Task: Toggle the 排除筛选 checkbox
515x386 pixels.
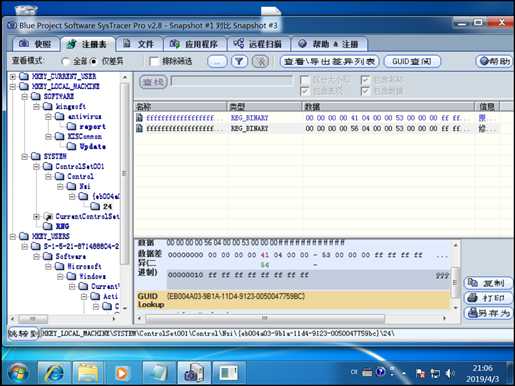Action: 154,61
